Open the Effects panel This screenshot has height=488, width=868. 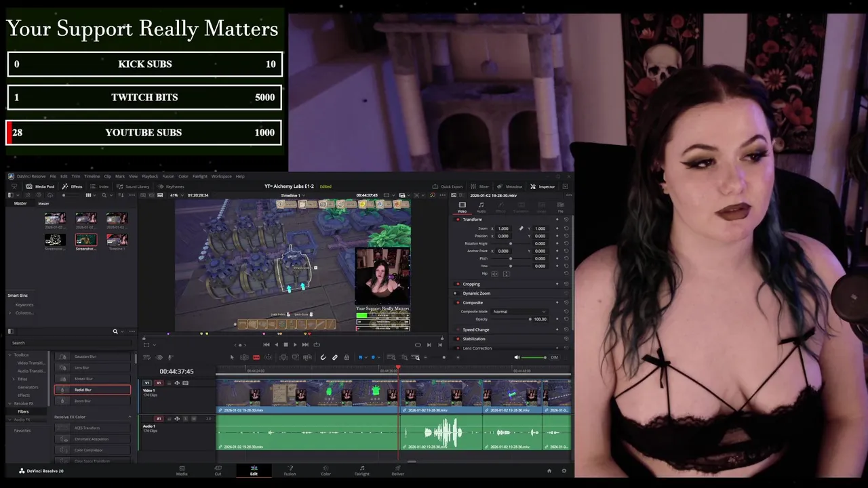72,186
